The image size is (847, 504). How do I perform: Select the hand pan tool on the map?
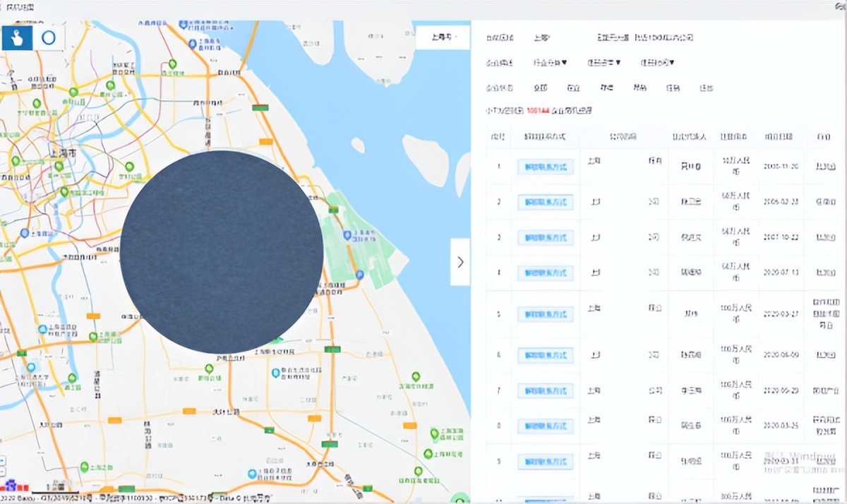16,38
